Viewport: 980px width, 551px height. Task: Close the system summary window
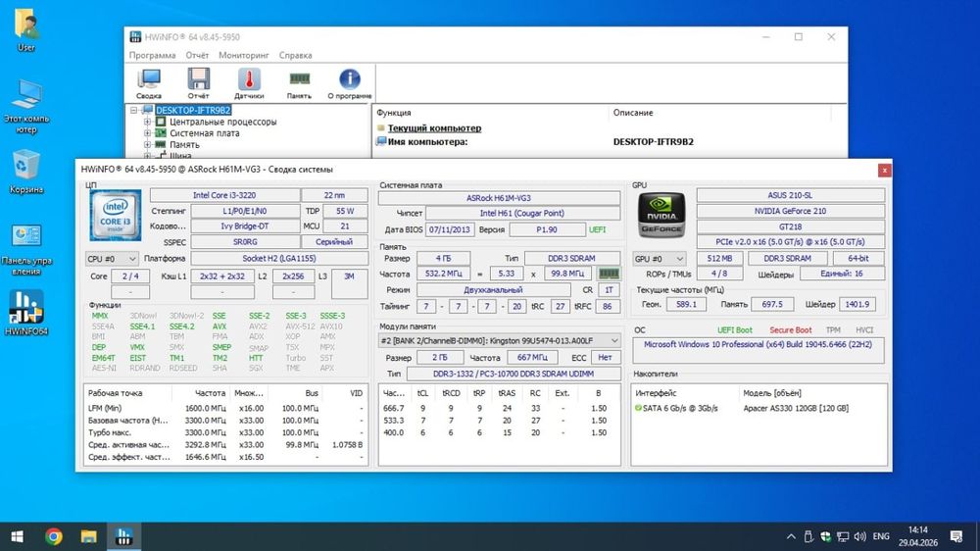[885, 170]
